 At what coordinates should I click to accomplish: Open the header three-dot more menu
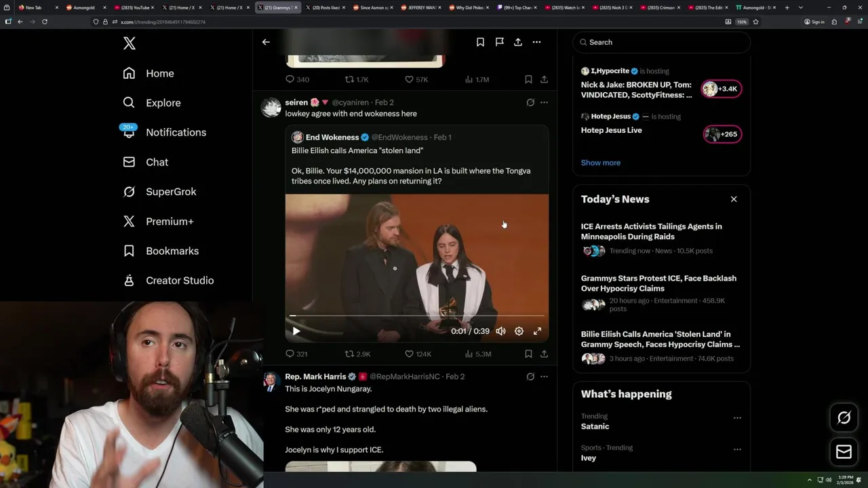(536, 42)
